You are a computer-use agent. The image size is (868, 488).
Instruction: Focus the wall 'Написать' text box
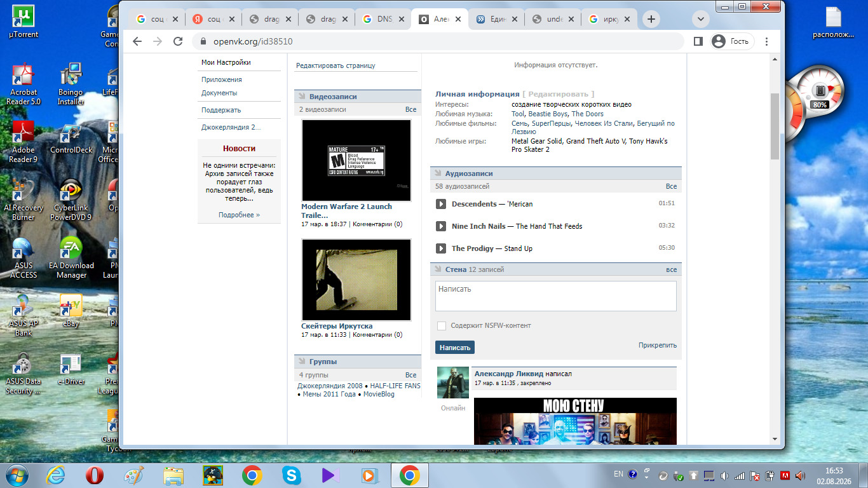556,296
